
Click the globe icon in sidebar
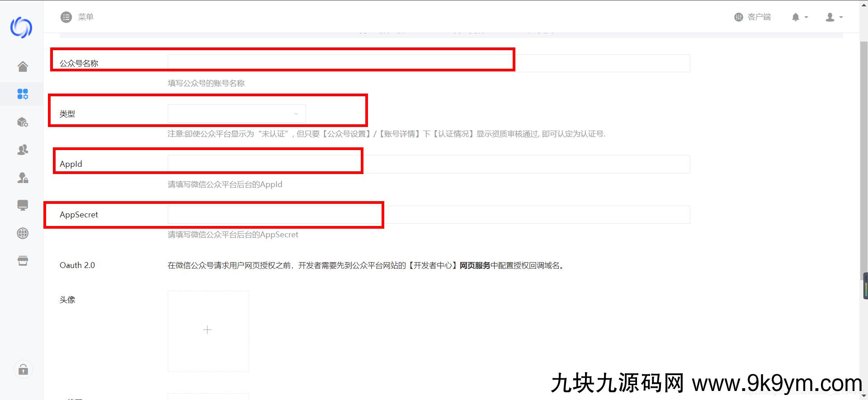[23, 233]
